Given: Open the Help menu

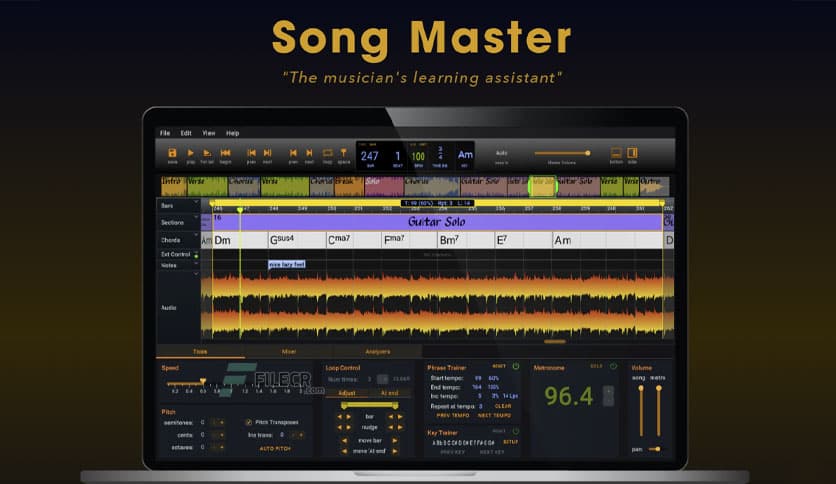Looking at the screenshot, I should click(x=232, y=133).
